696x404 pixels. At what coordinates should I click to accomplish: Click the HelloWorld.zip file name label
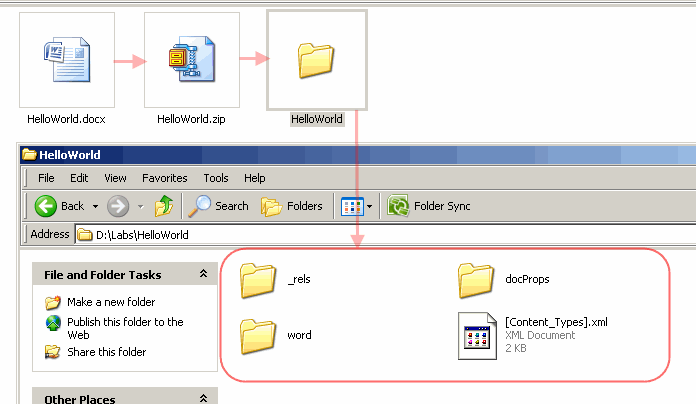[191, 119]
